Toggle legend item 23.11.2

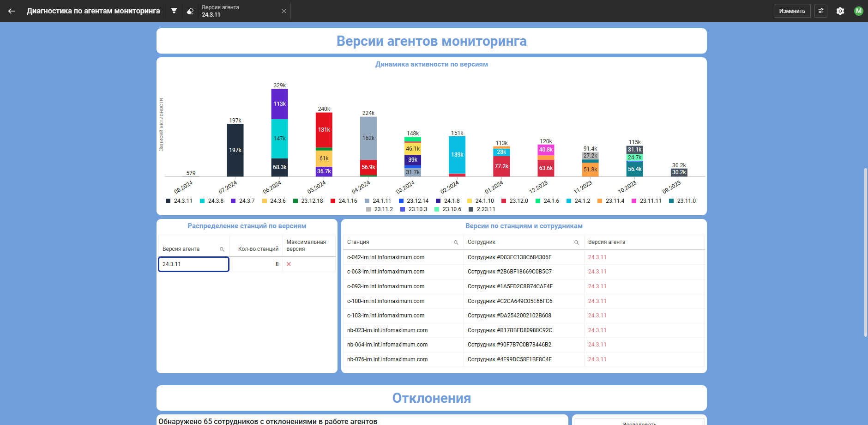point(380,209)
